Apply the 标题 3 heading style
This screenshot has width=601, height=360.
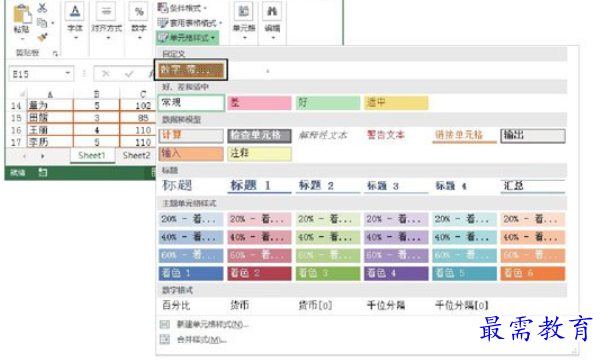pos(396,186)
